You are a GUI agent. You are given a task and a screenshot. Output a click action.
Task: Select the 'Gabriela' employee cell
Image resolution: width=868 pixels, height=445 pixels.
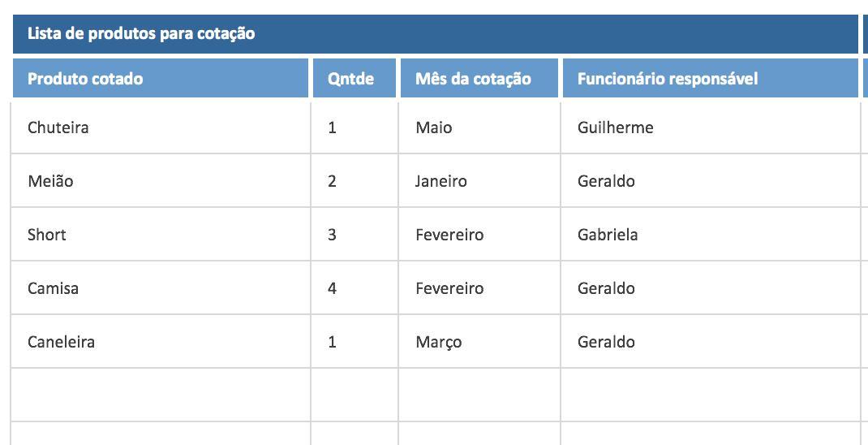(710, 235)
